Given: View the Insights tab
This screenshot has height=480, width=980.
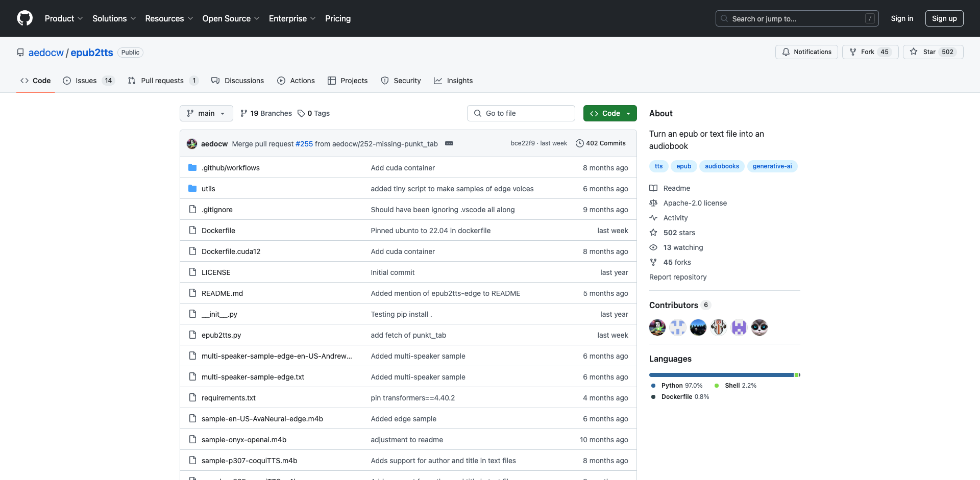Looking at the screenshot, I should tap(453, 81).
